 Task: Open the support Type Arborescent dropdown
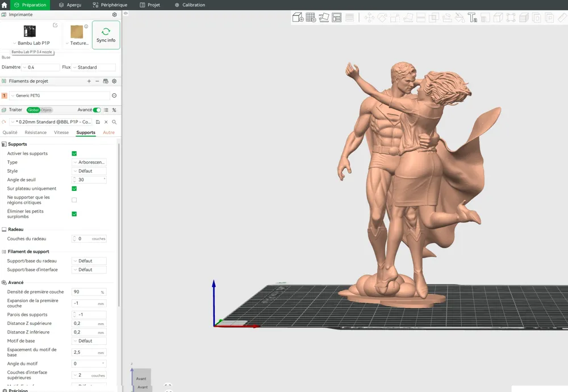pyautogui.click(x=89, y=162)
